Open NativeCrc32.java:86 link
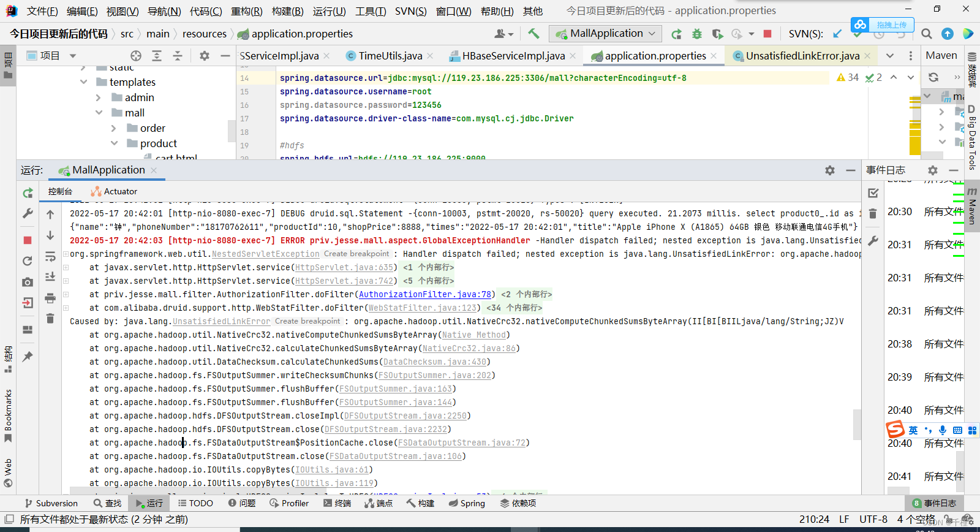This screenshot has width=980, height=532. click(469, 349)
